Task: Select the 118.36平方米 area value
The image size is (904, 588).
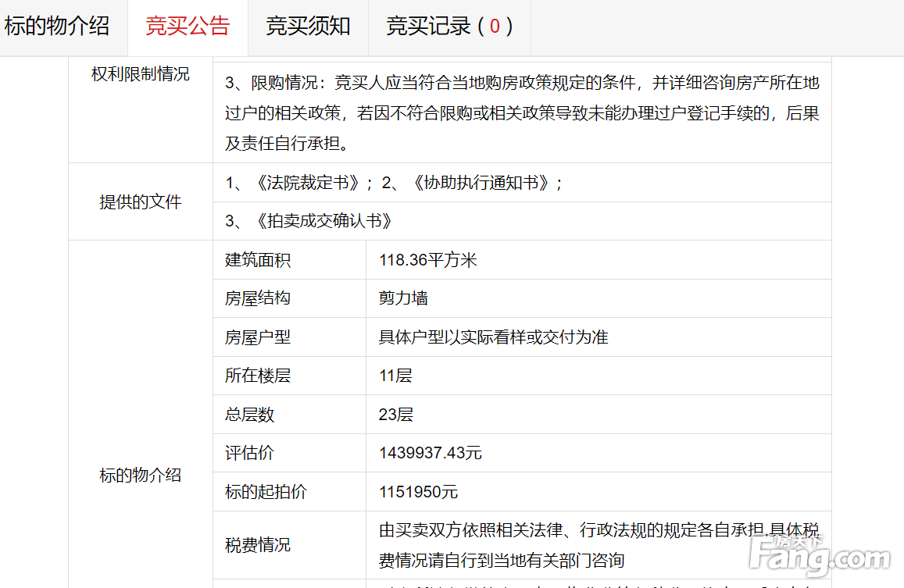Action: point(428,260)
